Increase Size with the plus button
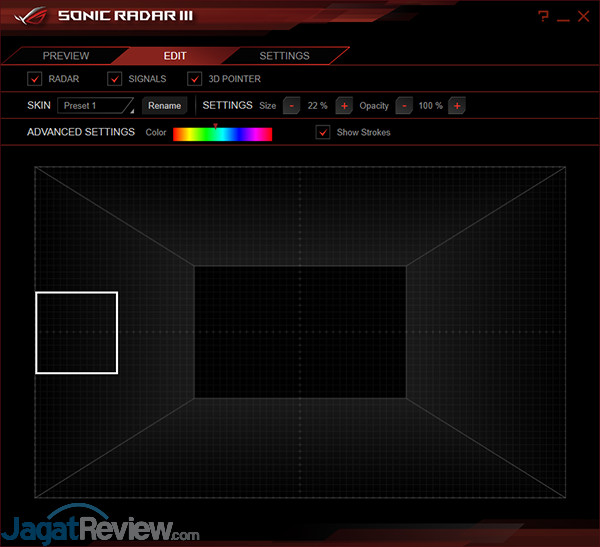This screenshot has width=600, height=547. click(344, 106)
